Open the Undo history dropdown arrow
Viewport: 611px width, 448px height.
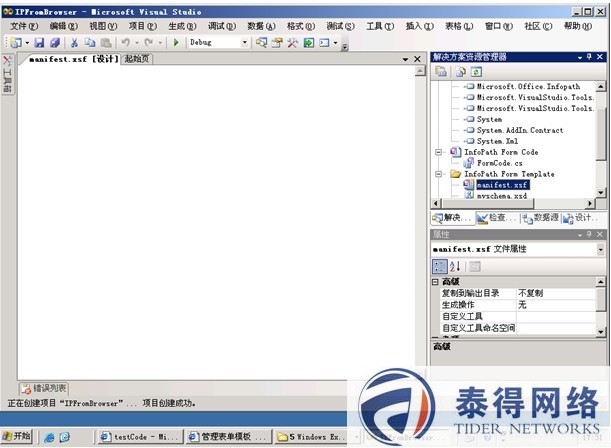tap(136, 42)
